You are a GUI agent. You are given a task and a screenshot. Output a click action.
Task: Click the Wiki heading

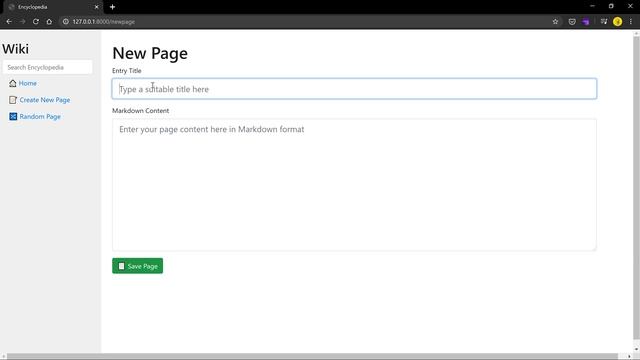[x=16, y=49]
